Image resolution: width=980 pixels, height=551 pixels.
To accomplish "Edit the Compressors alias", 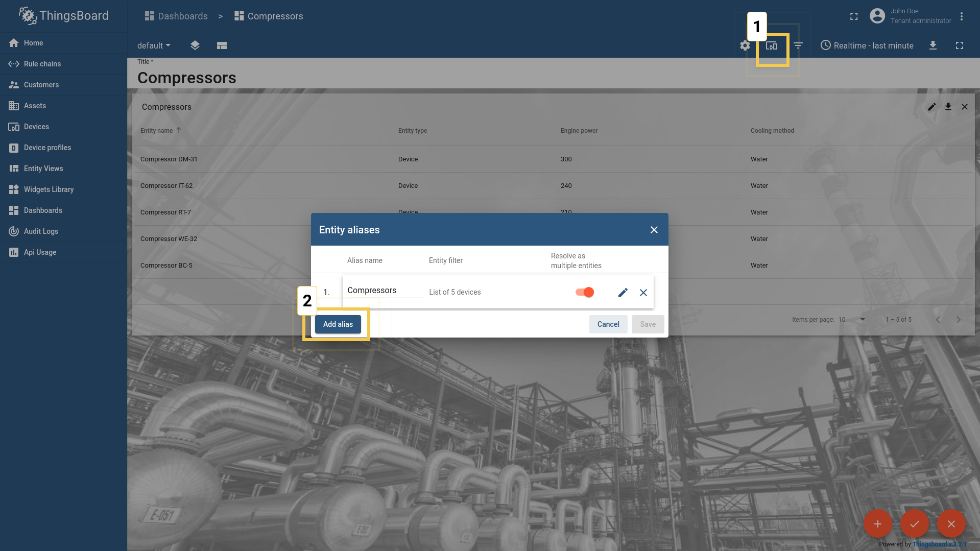I will pos(623,293).
